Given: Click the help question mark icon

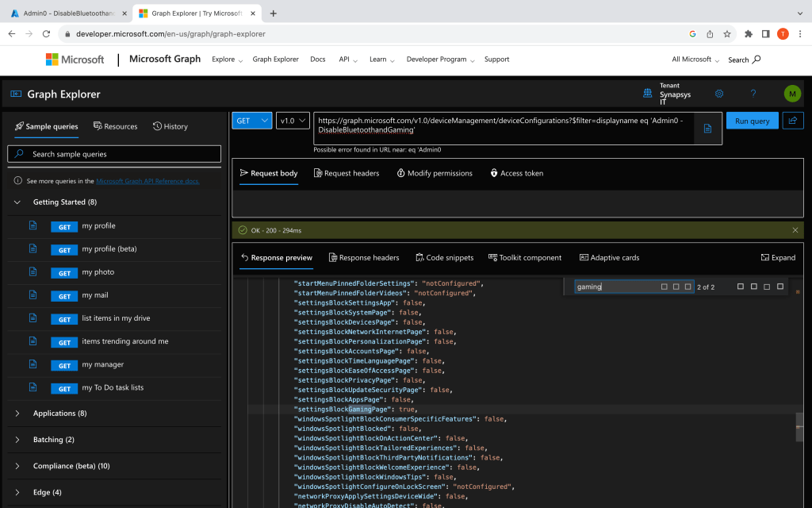Looking at the screenshot, I should (753, 94).
